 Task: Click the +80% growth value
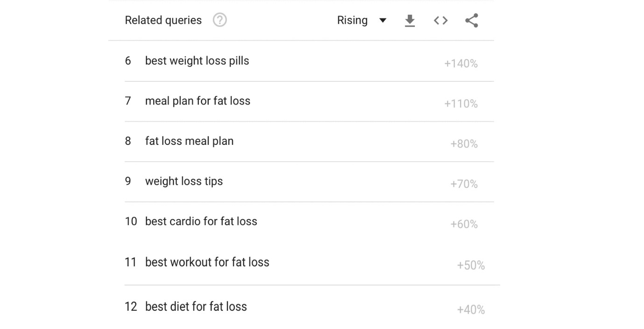[464, 144]
